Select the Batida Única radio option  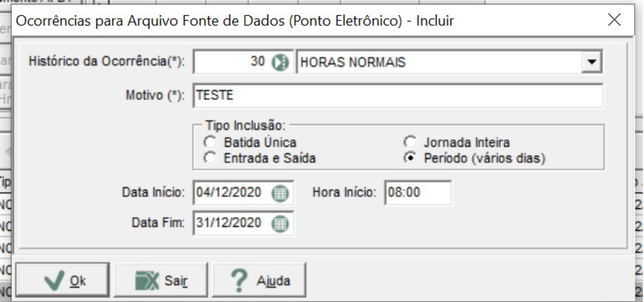211,142
